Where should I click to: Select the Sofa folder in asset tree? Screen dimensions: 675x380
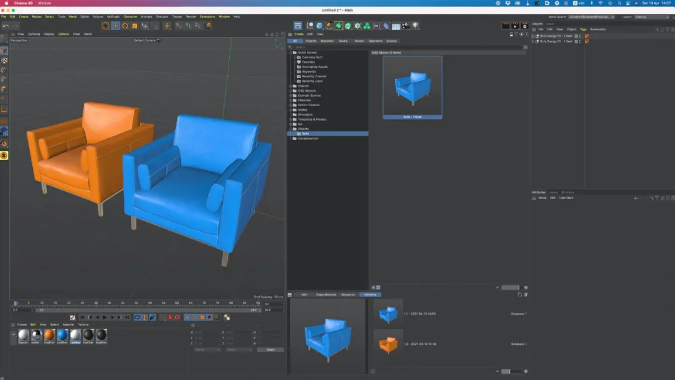pyautogui.click(x=328, y=134)
